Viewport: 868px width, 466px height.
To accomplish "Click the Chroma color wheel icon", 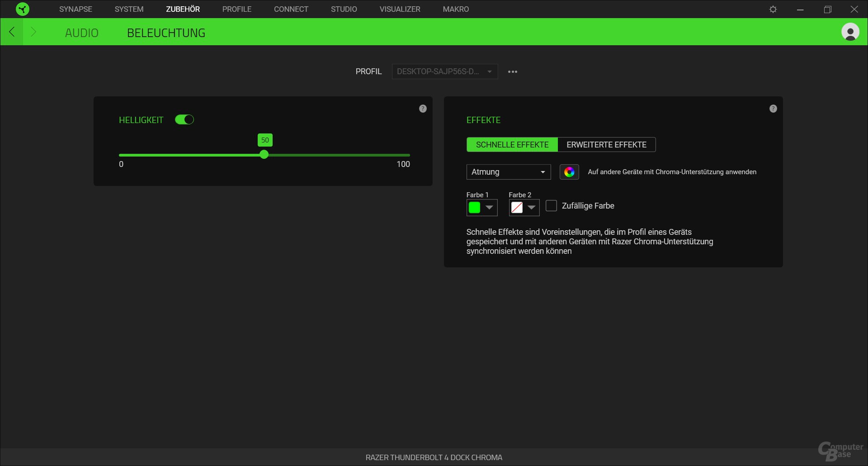I will (569, 172).
